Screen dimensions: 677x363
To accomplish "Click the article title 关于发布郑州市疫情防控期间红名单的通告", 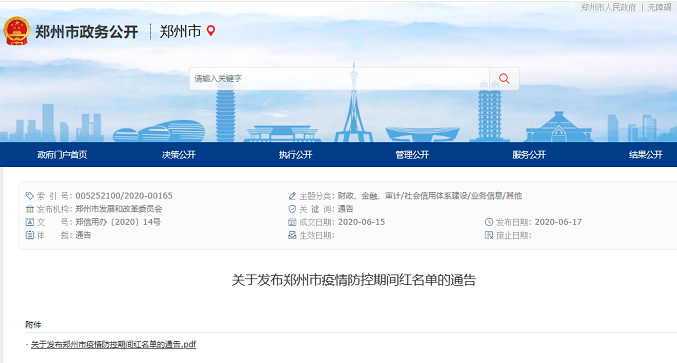I will 354,280.
